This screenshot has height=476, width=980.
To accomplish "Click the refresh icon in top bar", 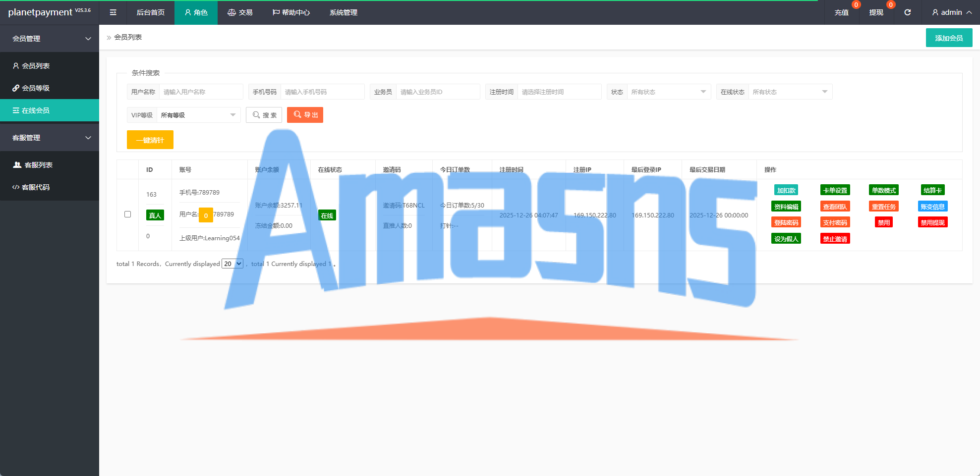I will click(x=908, y=12).
